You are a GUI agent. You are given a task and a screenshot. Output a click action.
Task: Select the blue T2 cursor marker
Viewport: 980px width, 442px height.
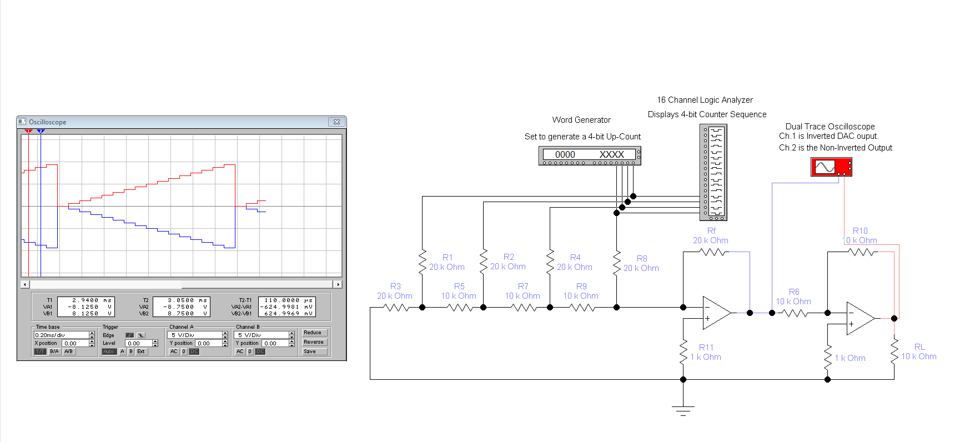tap(41, 131)
